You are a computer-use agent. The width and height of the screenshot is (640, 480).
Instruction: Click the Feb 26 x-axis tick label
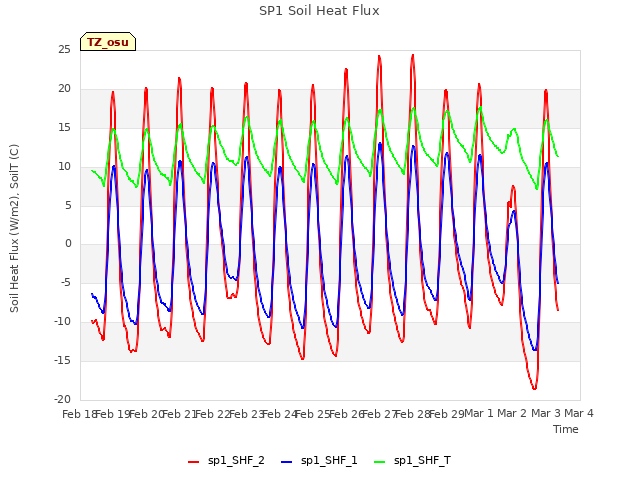(346, 414)
